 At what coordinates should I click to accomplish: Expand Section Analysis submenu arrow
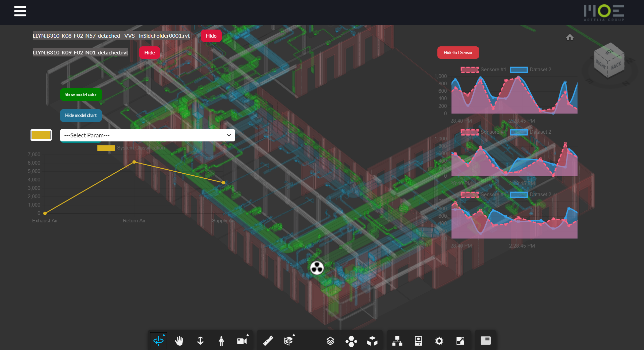coord(294,335)
